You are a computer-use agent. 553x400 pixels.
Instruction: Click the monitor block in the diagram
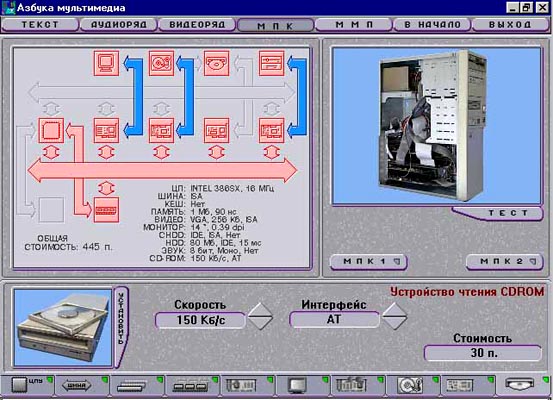tap(107, 63)
